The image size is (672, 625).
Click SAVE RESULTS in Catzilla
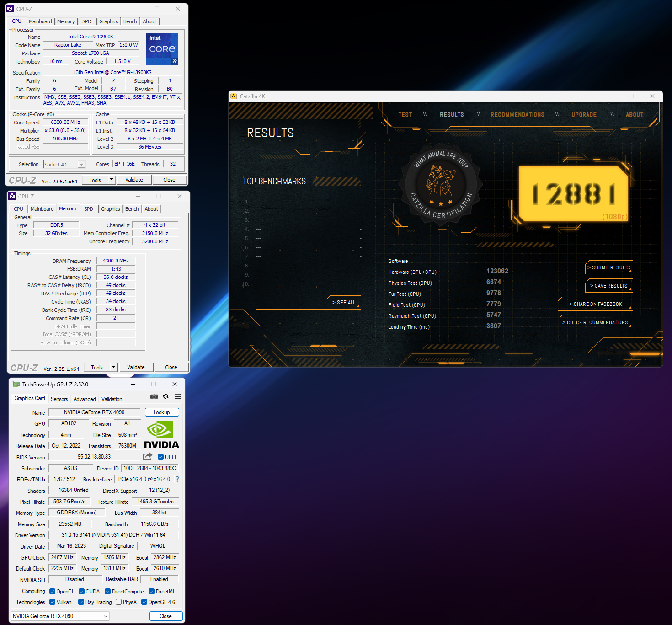click(x=609, y=286)
